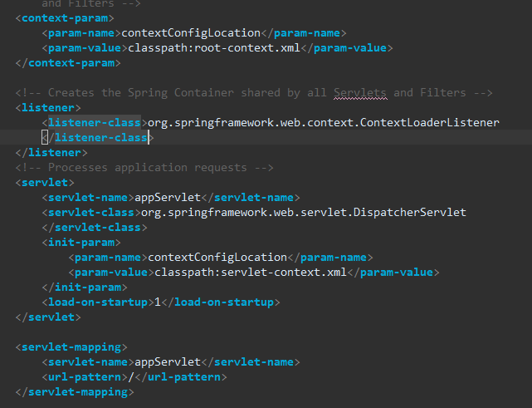Click the red-underlined word Servlets
This screenshot has height=408, width=532.
[x=360, y=93]
